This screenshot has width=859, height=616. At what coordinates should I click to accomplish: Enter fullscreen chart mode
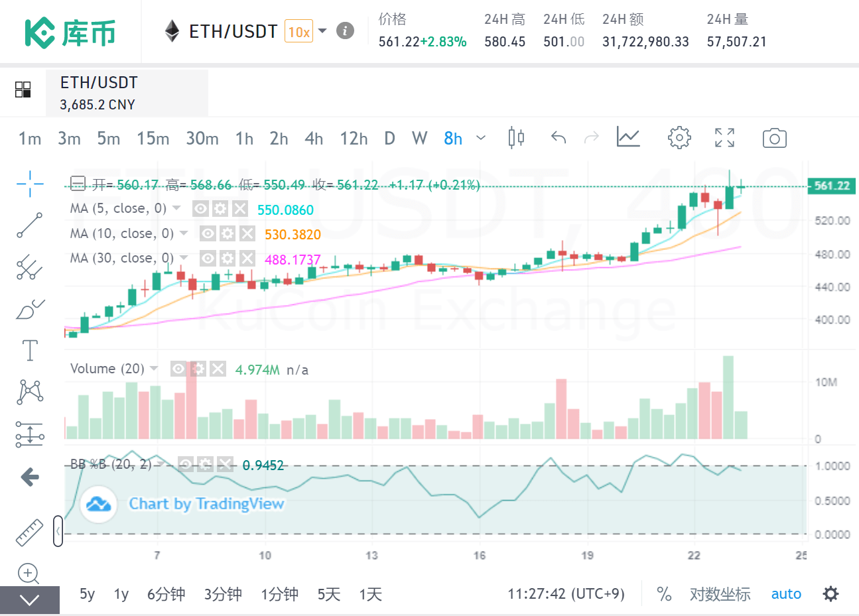(x=724, y=137)
